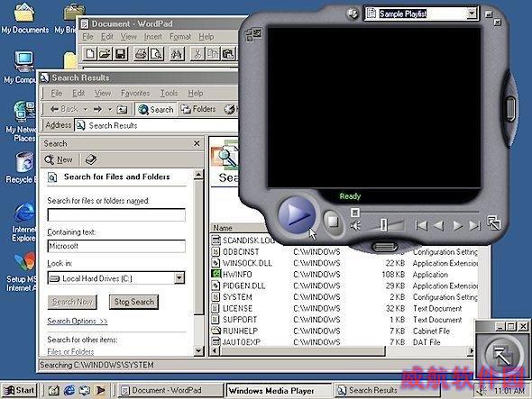Viewport: 532px width, 399px height.
Task: Launch Internet Explorer from quick launch
Action: [x=69, y=391]
